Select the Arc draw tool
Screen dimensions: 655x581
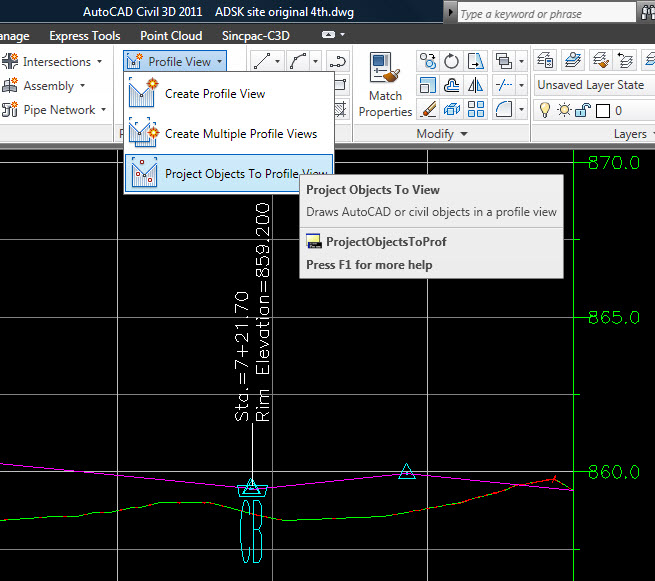[298, 61]
